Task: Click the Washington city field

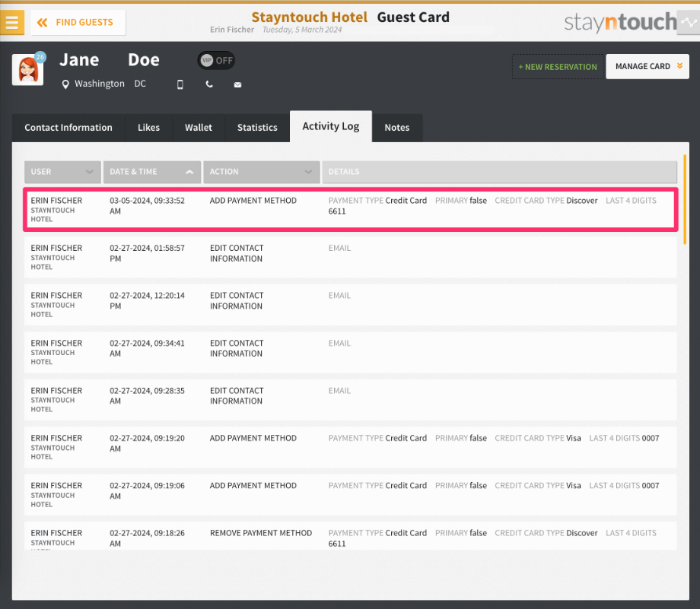Action: point(100,84)
